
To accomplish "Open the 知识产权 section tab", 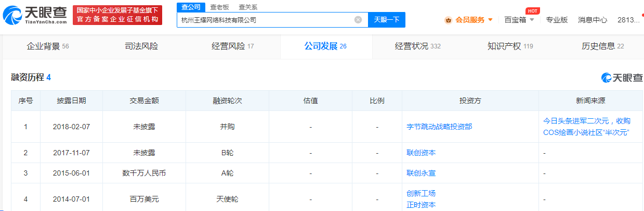I will tap(510, 46).
